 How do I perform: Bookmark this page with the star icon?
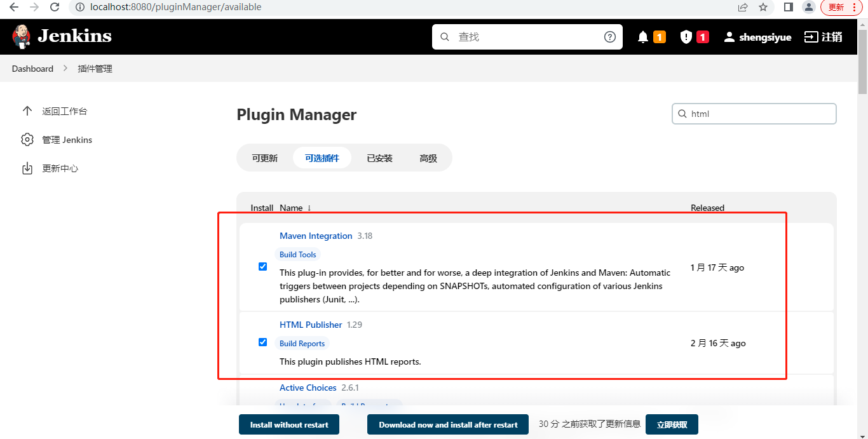763,7
